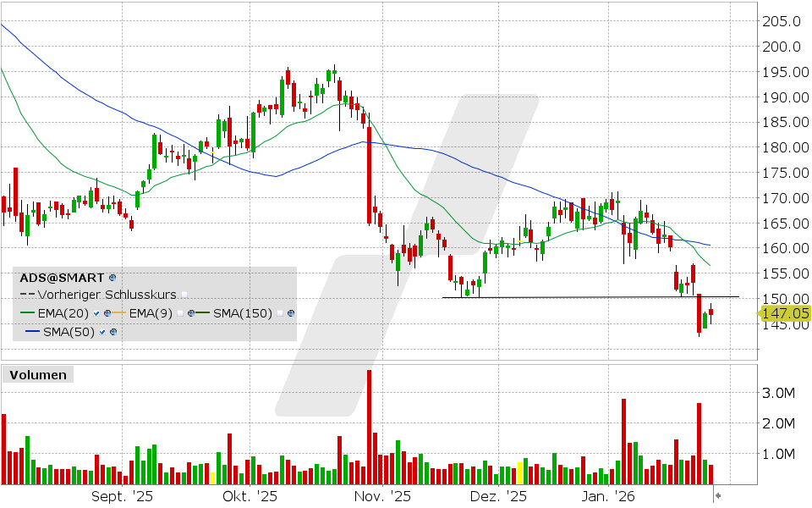Select the green SMA(150) line swatch
This screenshot has height=508, width=812.
[201, 313]
